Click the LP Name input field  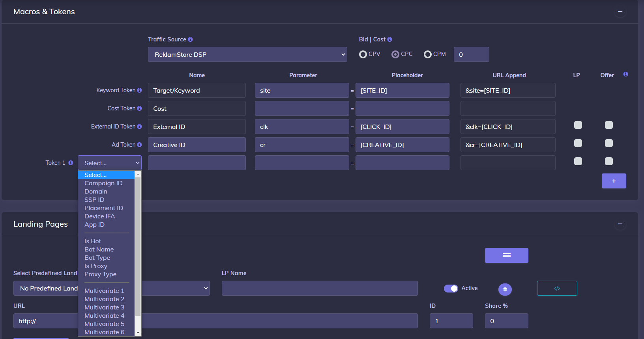(320, 288)
